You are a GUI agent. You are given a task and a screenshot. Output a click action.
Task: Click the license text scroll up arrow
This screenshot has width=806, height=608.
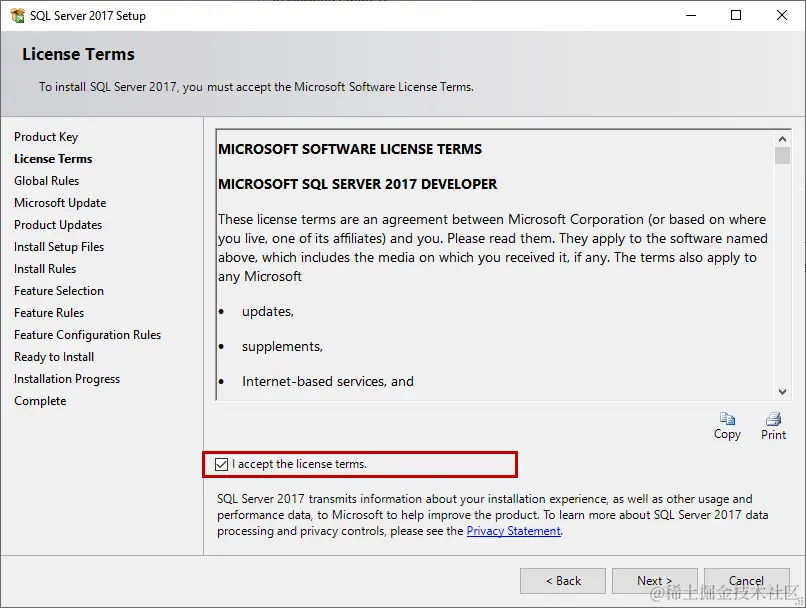coord(782,139)
